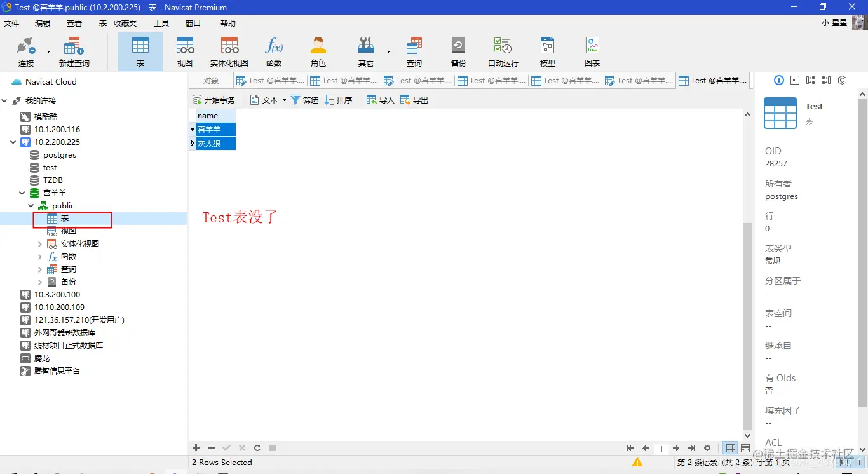This screenshot has height=474, width=868.
Task: Expand the 函数 tree node
Action: (x=40, y=256)
